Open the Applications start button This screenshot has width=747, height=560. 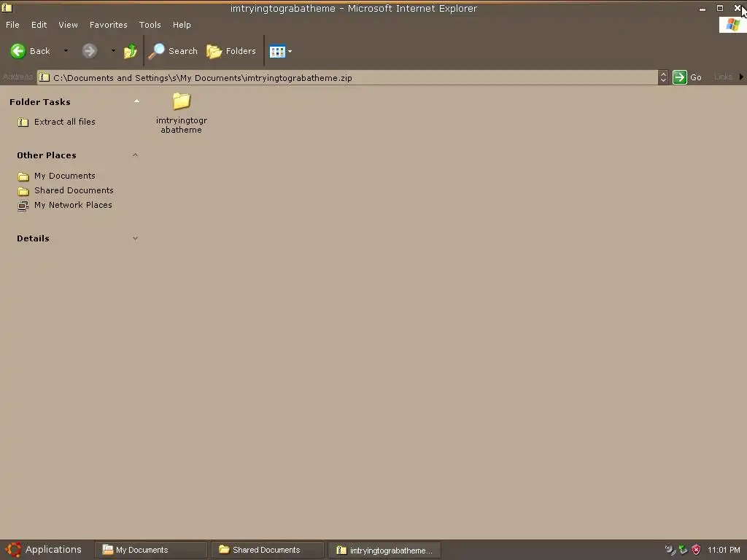(44, 550)
